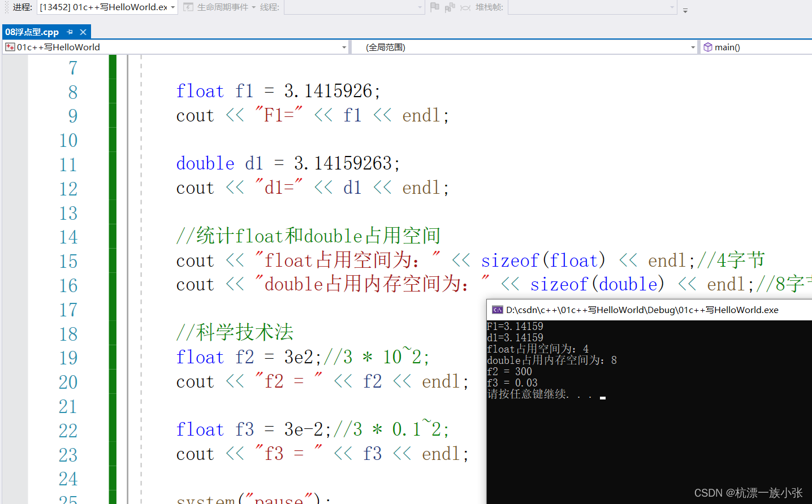Viewport: 812px width, 504px height.
Task: Click the code 'float f2 = 3e2;'
Action: [249, 357]
